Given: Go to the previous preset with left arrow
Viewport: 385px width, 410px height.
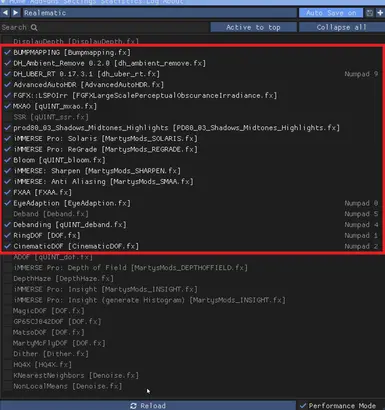Looking at the screenshot, I should click(x=5, y=13).
